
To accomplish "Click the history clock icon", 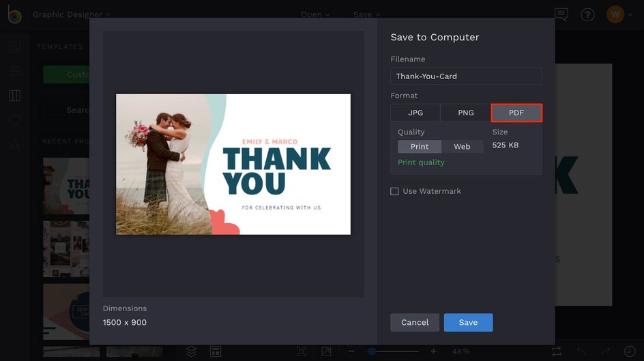I will [x=629, y=351].
